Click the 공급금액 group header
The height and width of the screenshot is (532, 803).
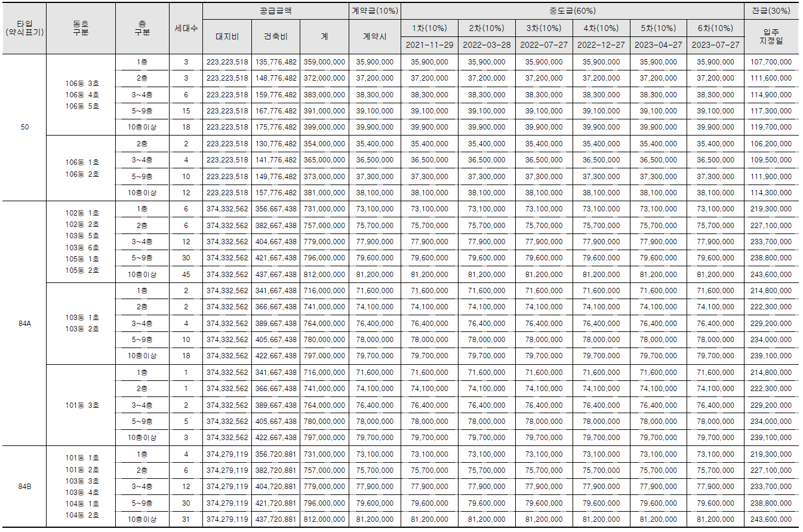pyautogui.click(x=276, y=11)
